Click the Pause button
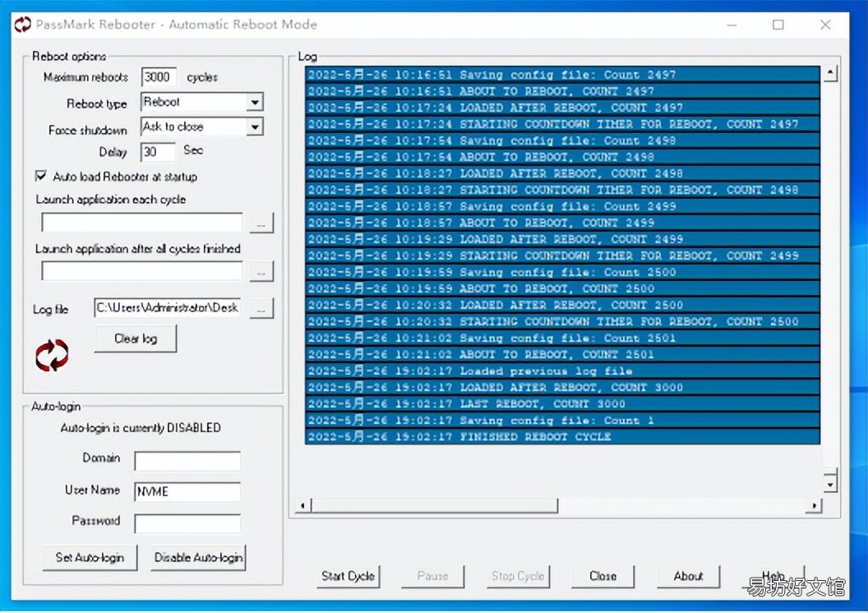The width and height of the screenshot is (868, 613). click(433, 577)
